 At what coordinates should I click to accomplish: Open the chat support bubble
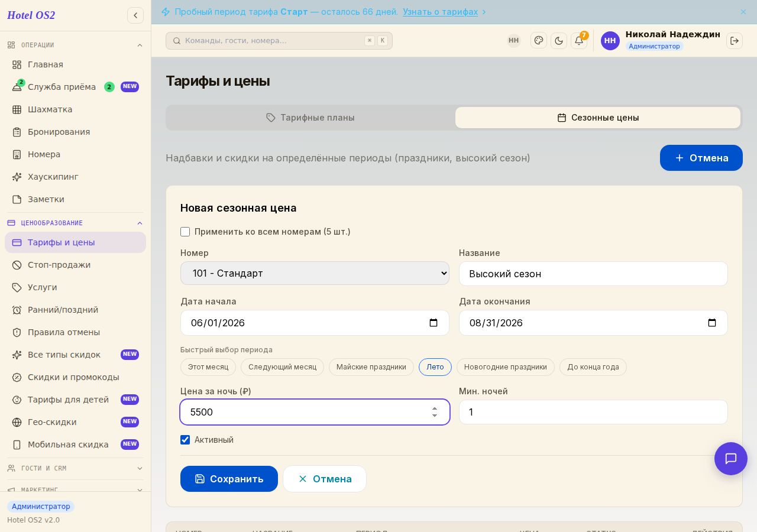[731, 459]
